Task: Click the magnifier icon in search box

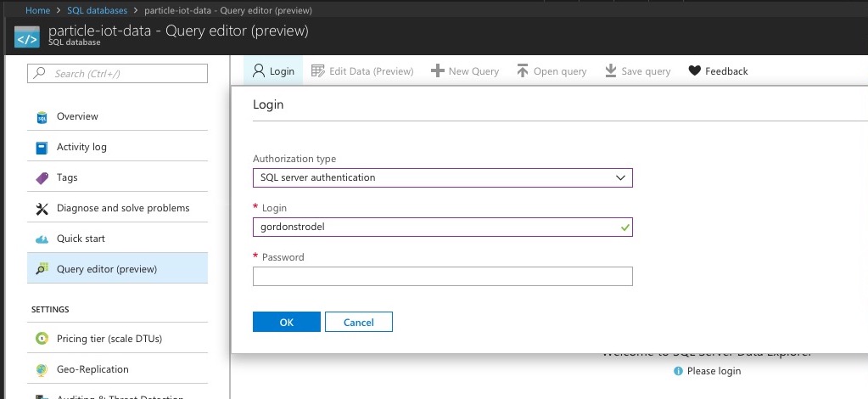Action: pos(39,73)
